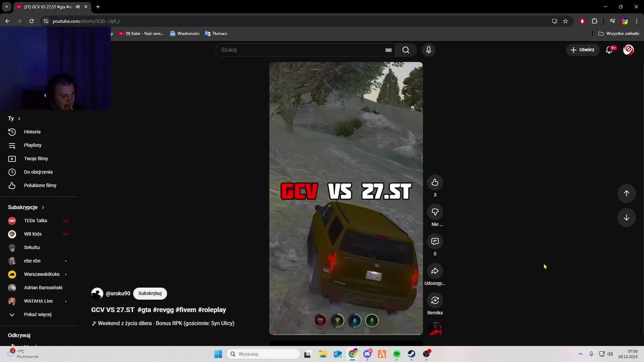Open the Tłumacz bookmark
The image size is (644, 362).
(x=216, y=34)
